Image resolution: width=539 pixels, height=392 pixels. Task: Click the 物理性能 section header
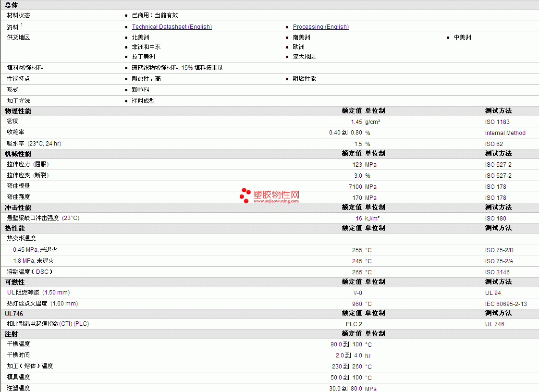(x=18, y=111)
